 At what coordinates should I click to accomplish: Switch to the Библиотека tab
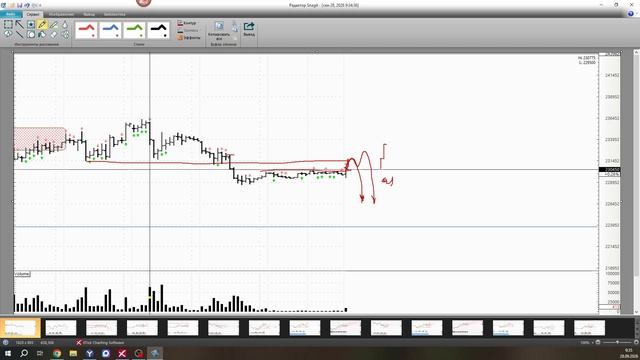click(x=114, y=14)
